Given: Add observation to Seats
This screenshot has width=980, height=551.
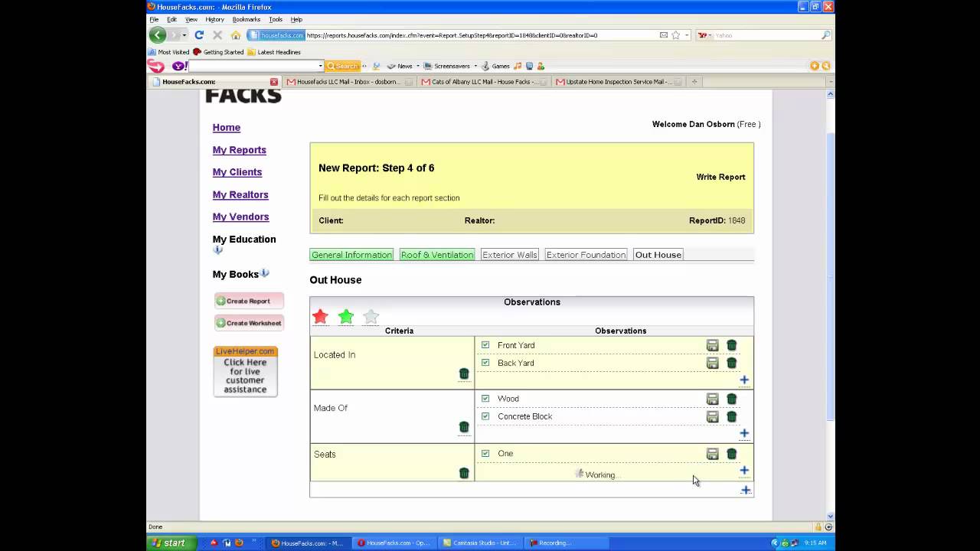Looking at the screenshot, I should point(743,471).
